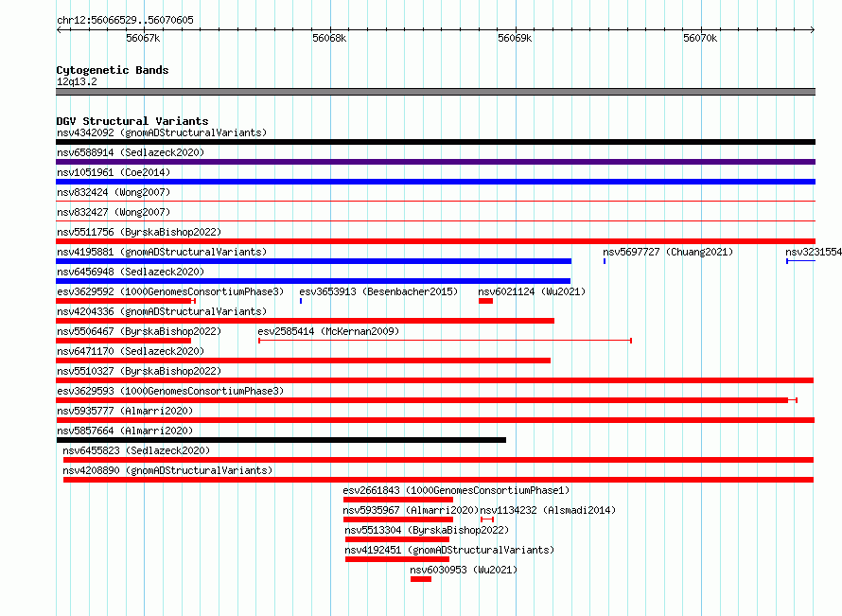Click the nsv3231554 label at right edge
The image size is (842, 616).
814,252
